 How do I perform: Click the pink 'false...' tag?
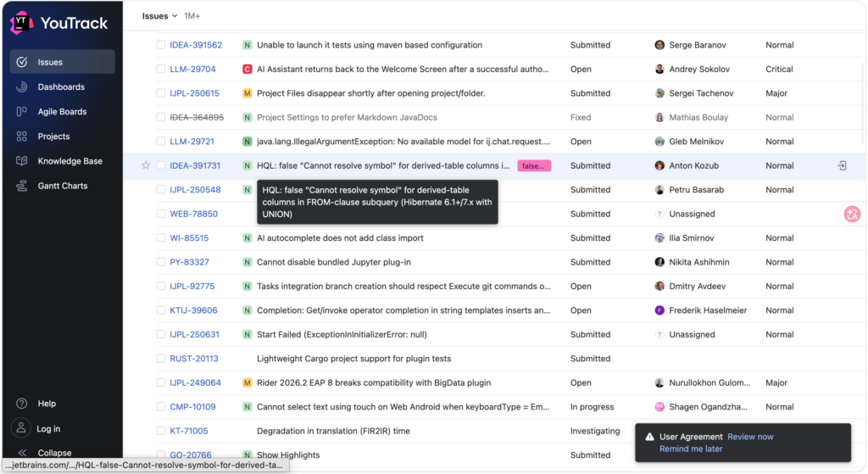[534, 165]
